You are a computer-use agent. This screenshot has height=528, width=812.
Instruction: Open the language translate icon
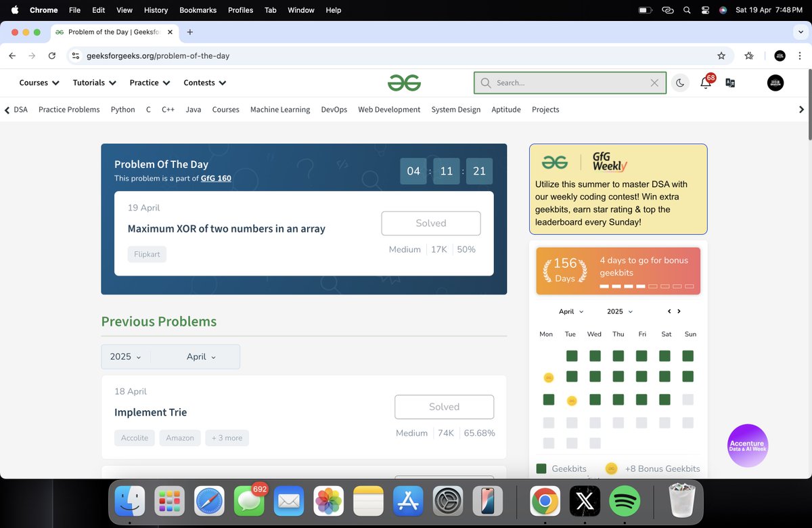730,83
